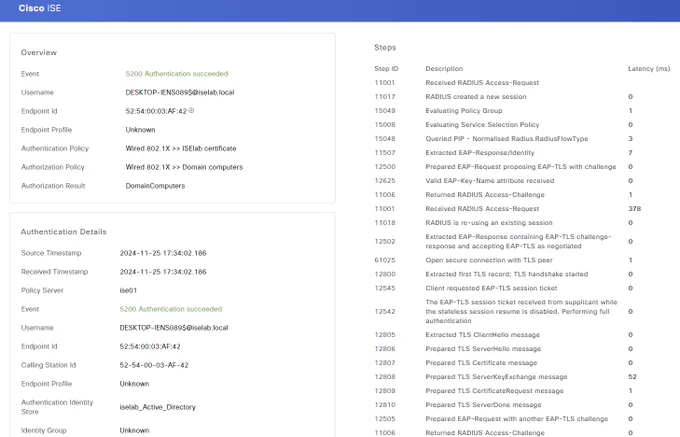Select Authorization Result value DomainComputers

coord(155,186)
